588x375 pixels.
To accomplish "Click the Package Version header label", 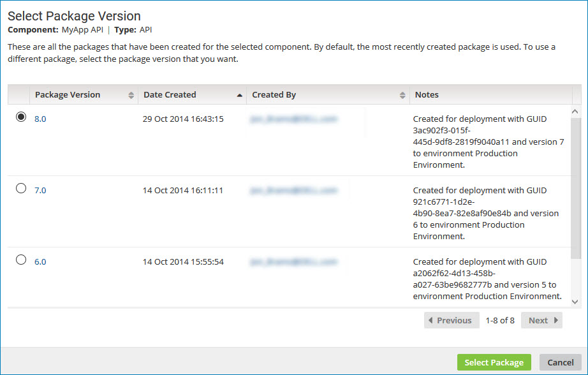I will (x=67, y=94).
